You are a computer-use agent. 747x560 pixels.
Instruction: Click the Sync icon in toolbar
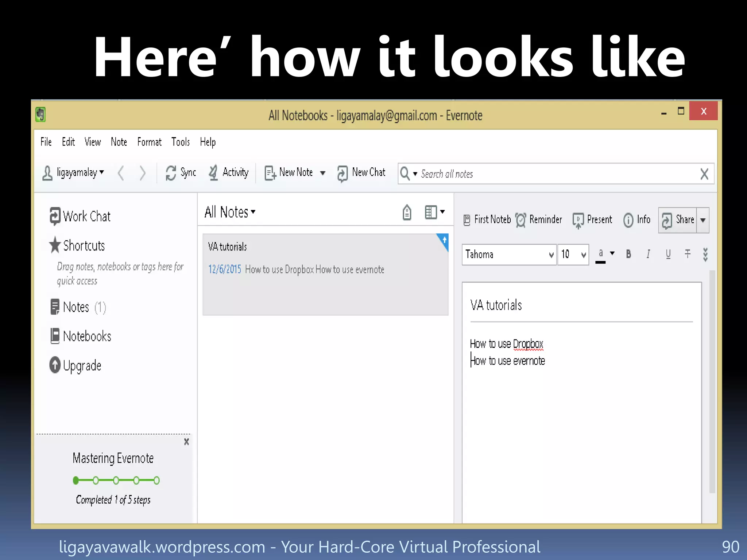point(171,173)
